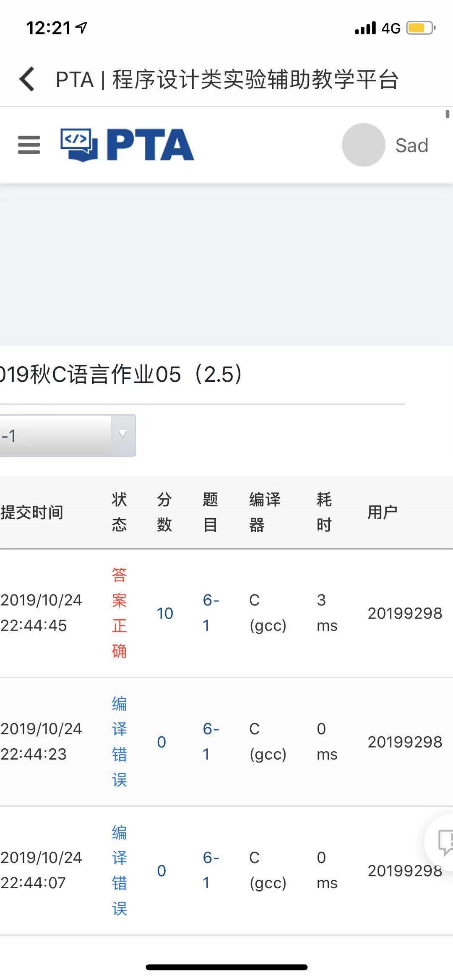Open the floating feedback chat icon
The image size is (453, 980).
coord(444,842)
